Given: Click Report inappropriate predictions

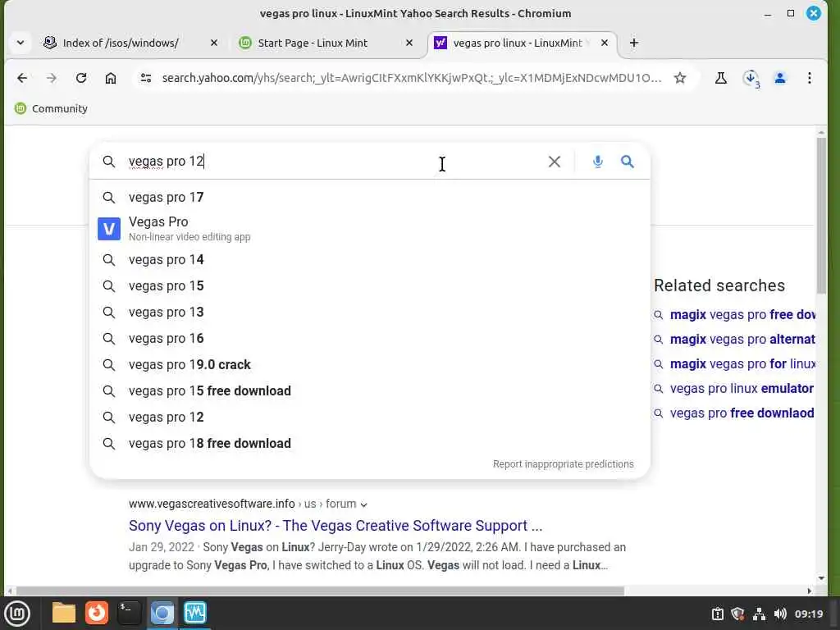Looking at the screenshot, I should [x=563, y=464].
